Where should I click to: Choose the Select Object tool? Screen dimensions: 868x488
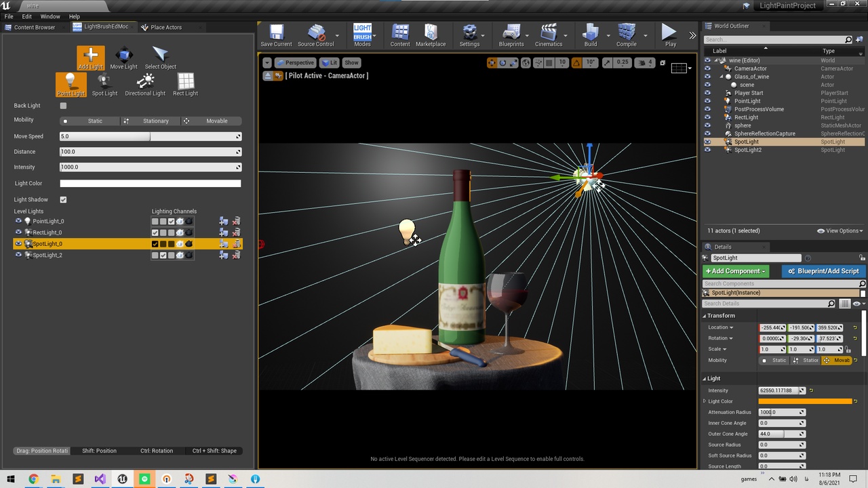161,58
